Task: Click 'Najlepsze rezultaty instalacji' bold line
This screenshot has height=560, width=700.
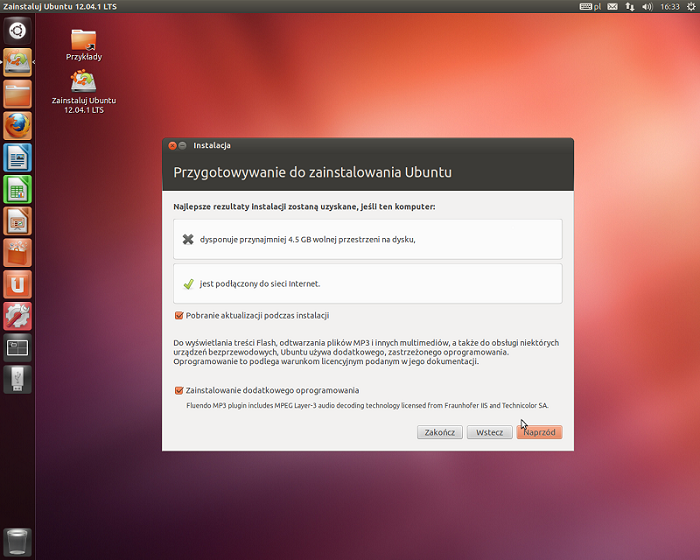Action: pyautogui.click(x=304, y=207)
